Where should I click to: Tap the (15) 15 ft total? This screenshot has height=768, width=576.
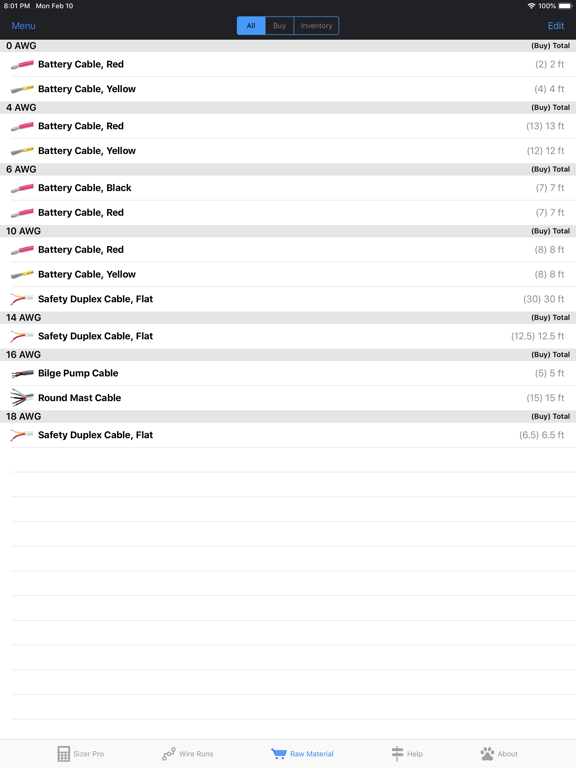pyautogui.click(x=545, y=398)
